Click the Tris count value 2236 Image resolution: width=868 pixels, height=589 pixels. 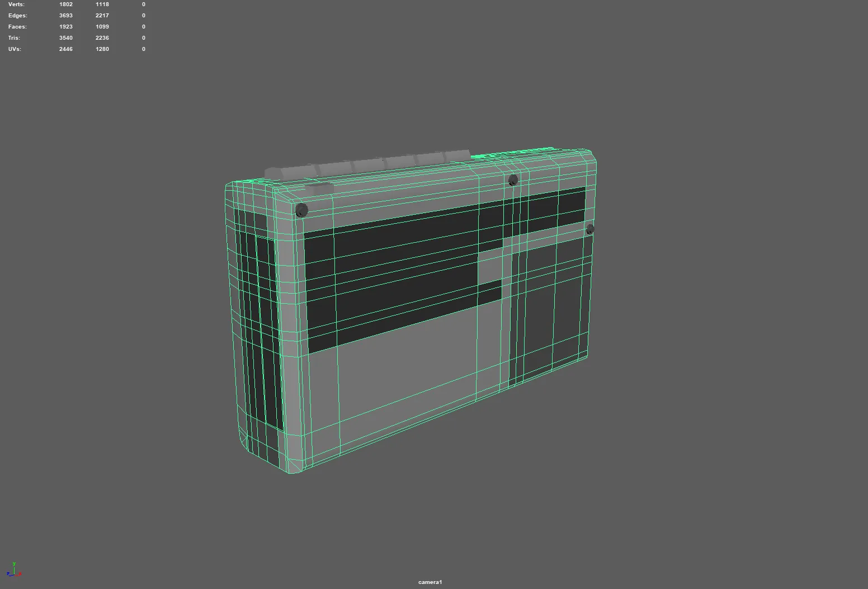(102, 37)
